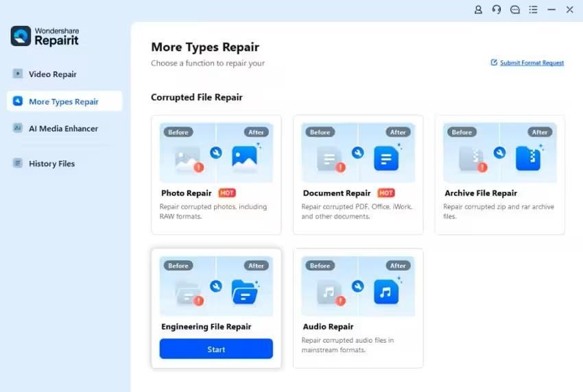Open the Audio Repair card thumbnail
The width and height of the screenshot is (583, 392).
coord(358,286)
